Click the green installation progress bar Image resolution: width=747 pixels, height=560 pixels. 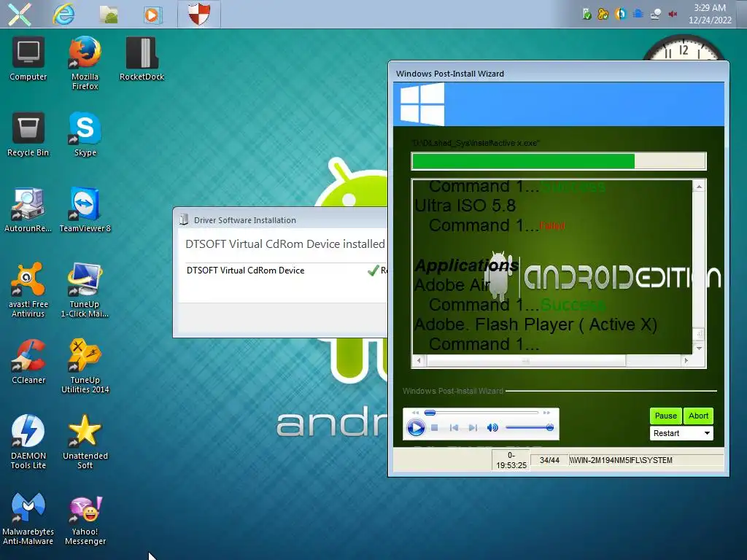(558, 161)
